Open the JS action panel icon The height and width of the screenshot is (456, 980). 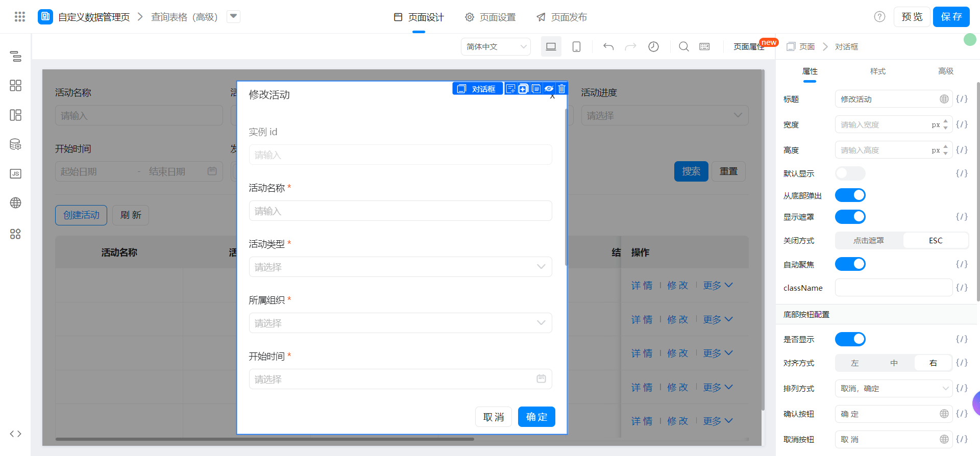point(16,173)
